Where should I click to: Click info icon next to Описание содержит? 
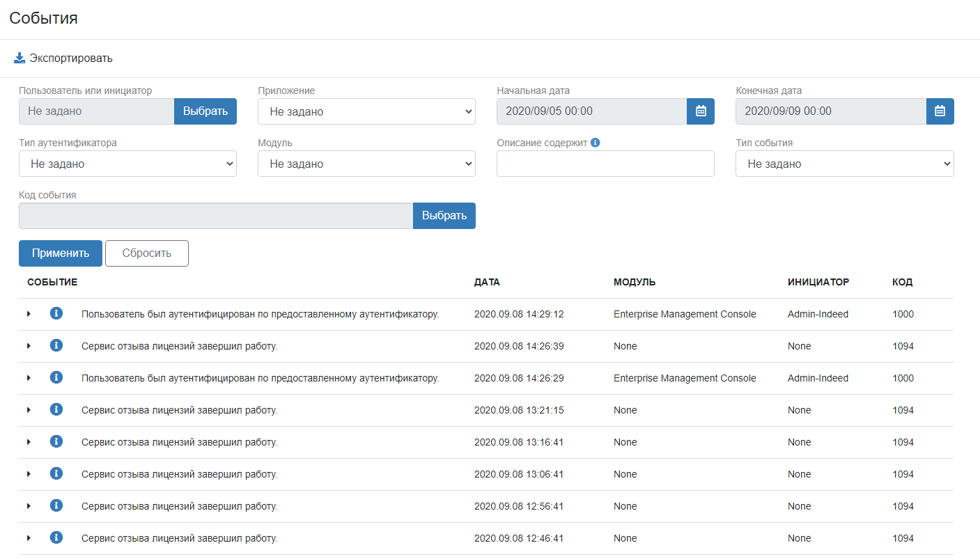pos(596,143)
